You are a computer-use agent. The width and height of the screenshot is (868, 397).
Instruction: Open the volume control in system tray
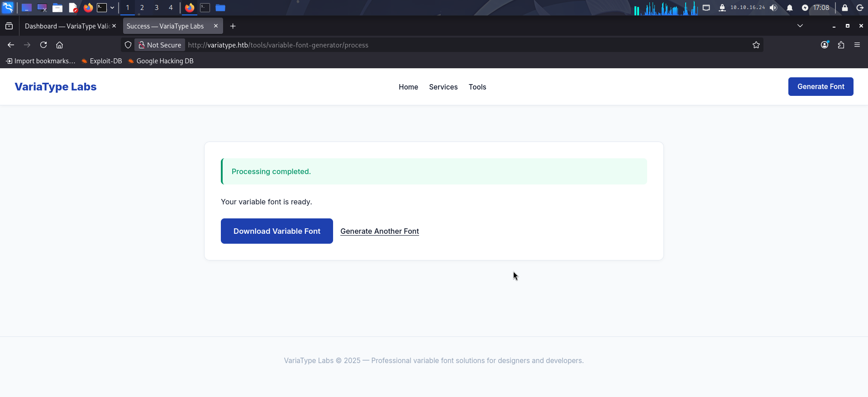coord(773,8)
